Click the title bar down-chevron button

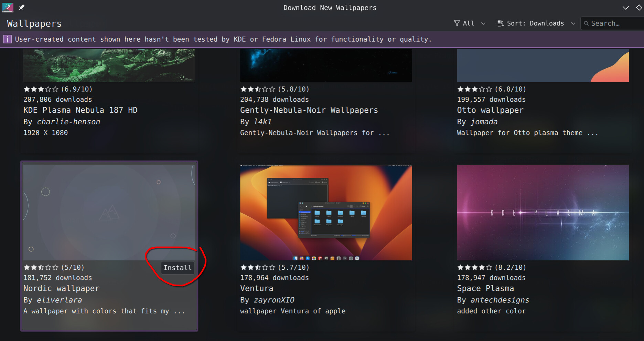coord(625,8)
